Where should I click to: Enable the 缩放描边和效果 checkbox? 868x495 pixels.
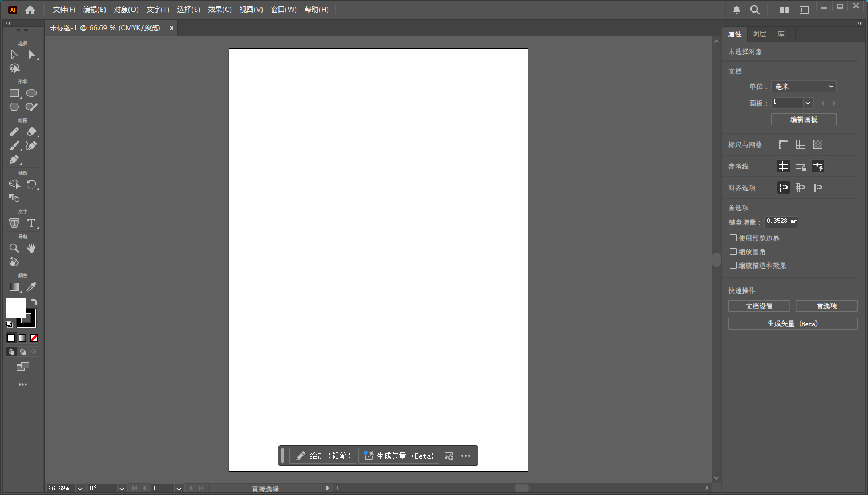click(733, 265)
